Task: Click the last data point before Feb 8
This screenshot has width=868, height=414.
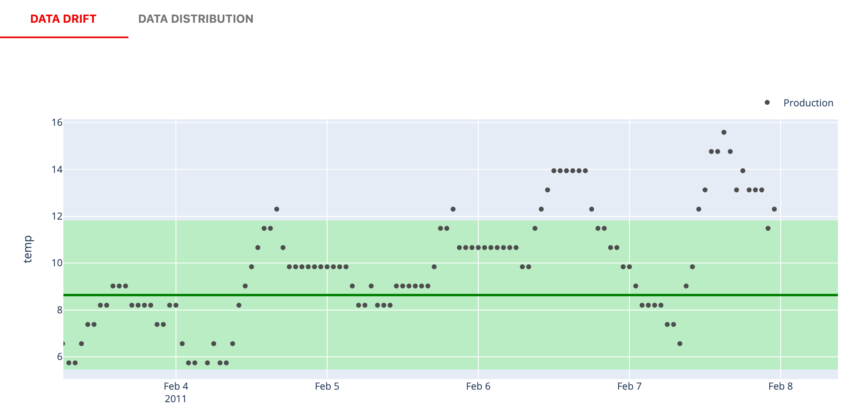Action: tap(774, 209)
